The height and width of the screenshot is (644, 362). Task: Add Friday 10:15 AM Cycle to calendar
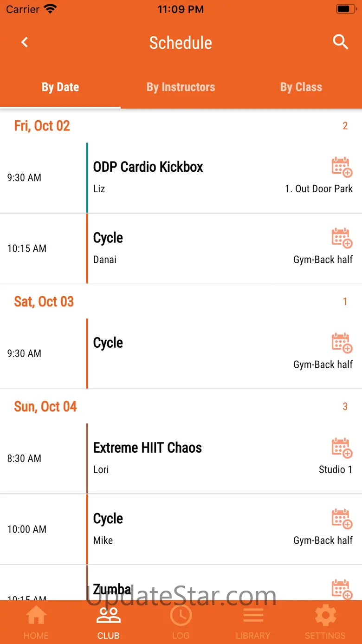342,238
